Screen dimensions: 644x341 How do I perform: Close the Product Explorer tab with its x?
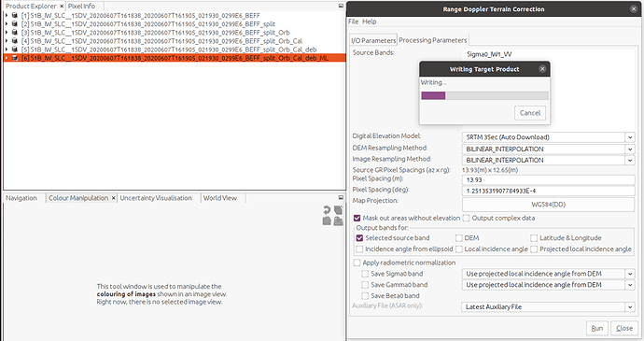click(62, 7)
